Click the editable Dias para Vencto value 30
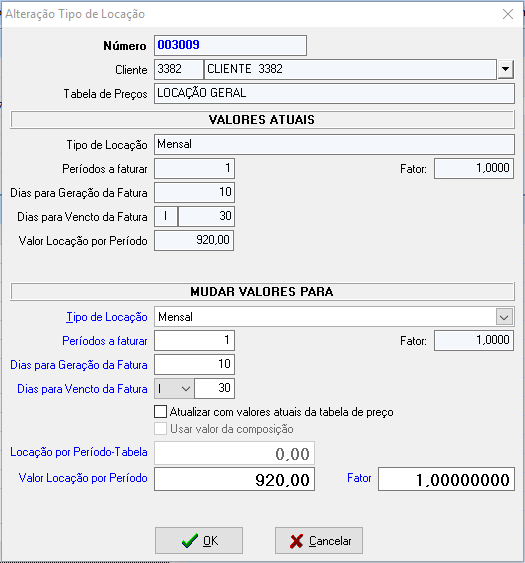 click(x=215, y=388)
